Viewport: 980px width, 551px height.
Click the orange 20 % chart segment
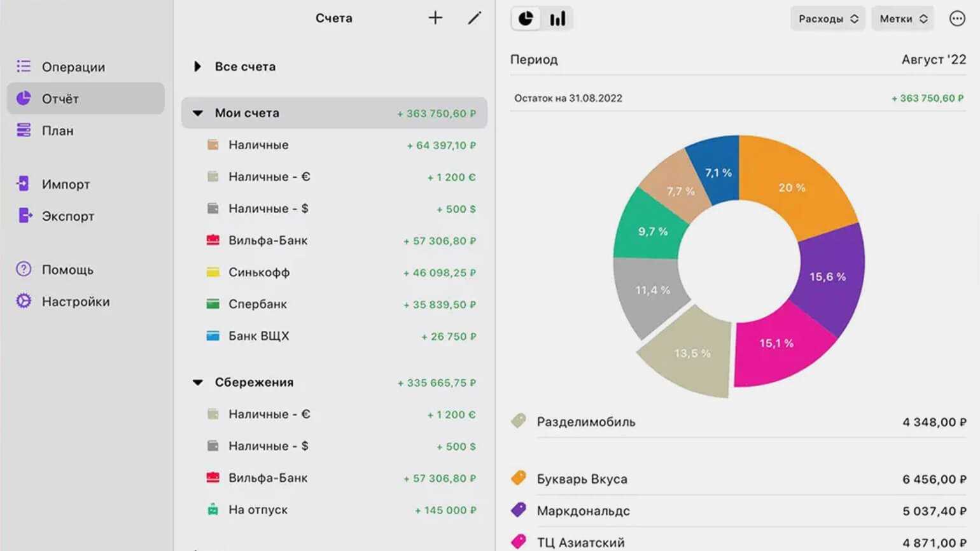tap(792, 186)
